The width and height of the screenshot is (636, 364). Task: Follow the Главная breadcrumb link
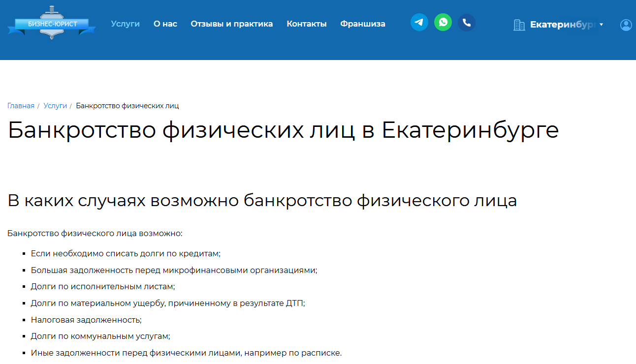click(21, 106)
